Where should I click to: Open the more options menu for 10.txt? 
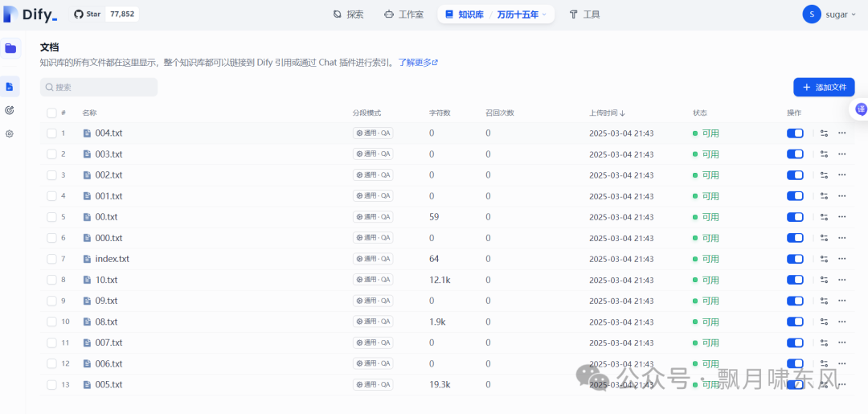pyautogui.click(x=842, y=280)
